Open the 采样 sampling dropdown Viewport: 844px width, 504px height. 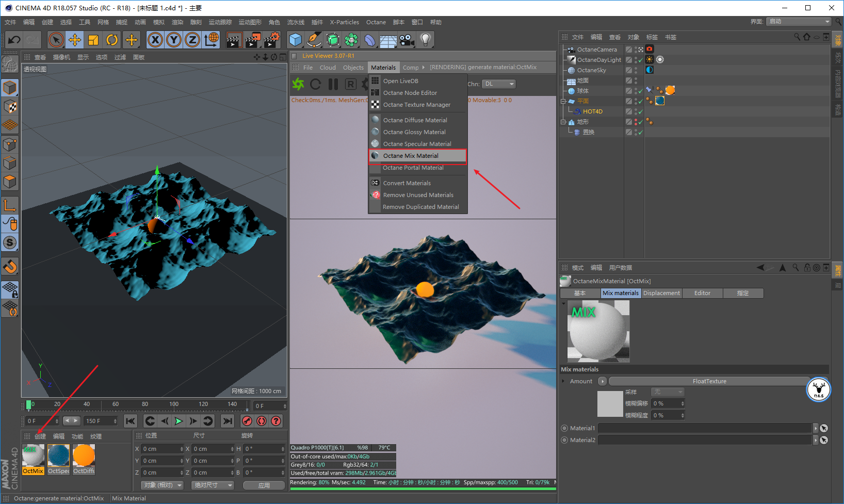pyautogui.click(x=668, y=392)
